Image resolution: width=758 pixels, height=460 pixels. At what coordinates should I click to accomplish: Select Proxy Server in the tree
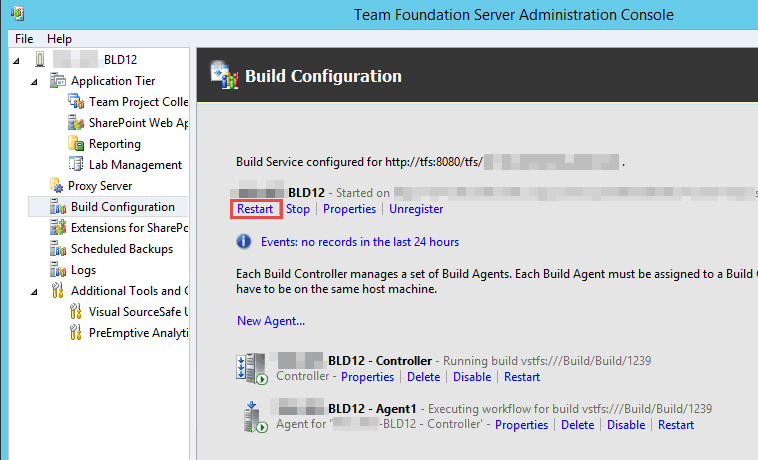click(x=100, y=186)
